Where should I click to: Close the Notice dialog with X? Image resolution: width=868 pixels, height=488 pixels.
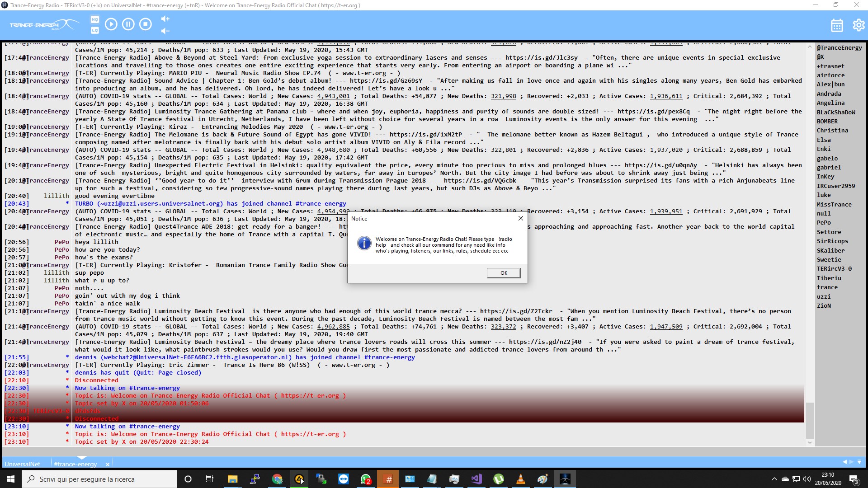click(520, 218)
